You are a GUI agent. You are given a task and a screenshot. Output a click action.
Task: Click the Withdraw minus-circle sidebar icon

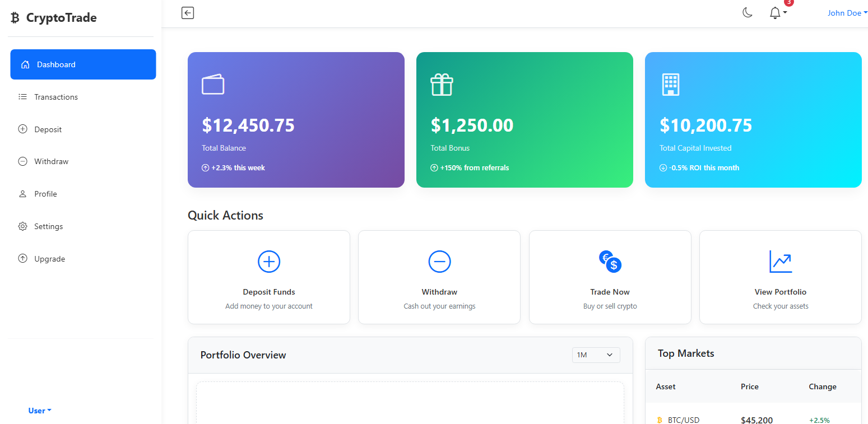[22, 161]
